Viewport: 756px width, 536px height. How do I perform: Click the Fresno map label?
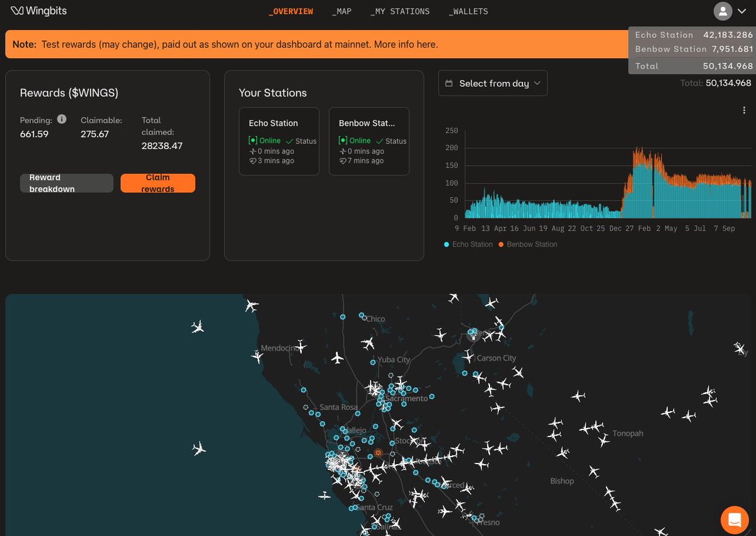click(x=488, y=522)
